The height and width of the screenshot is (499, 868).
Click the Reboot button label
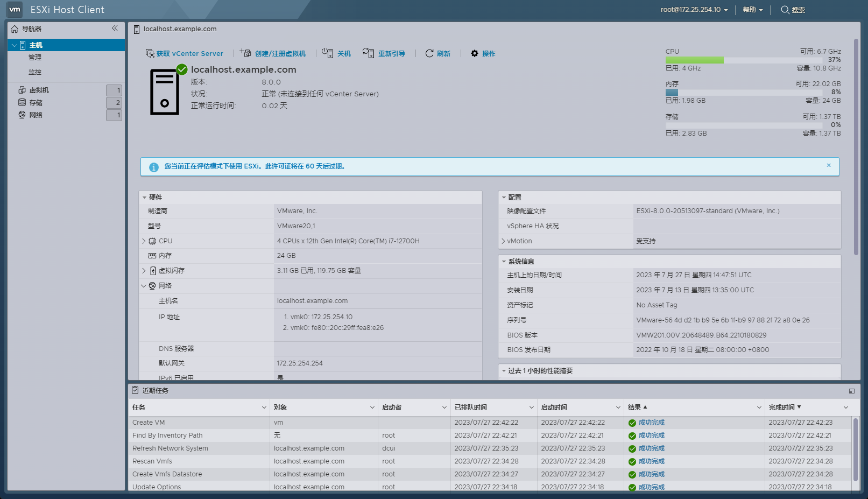pos(391,54)
